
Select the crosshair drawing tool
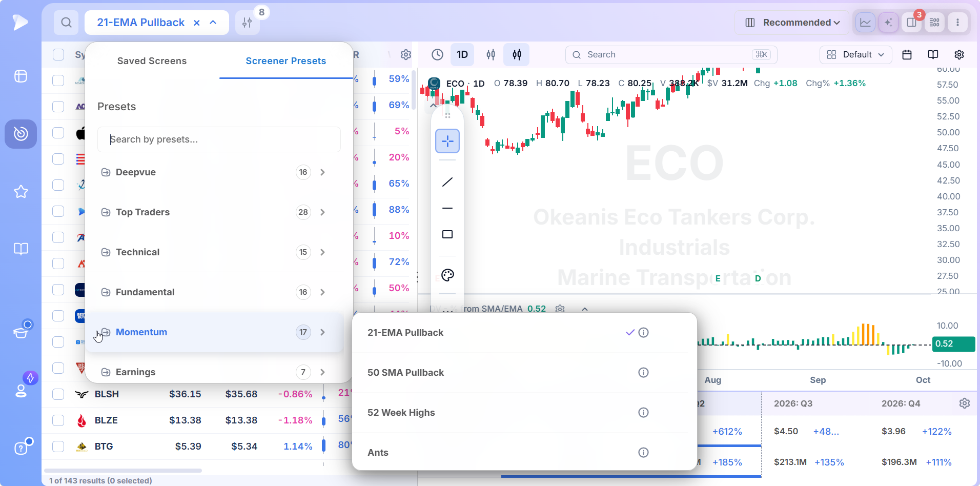coord(447,141)
